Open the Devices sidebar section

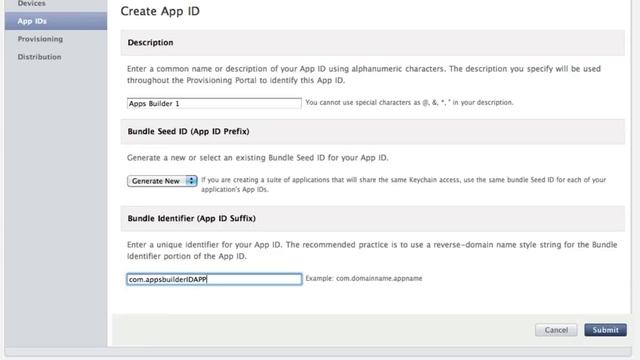pos(31,4)
